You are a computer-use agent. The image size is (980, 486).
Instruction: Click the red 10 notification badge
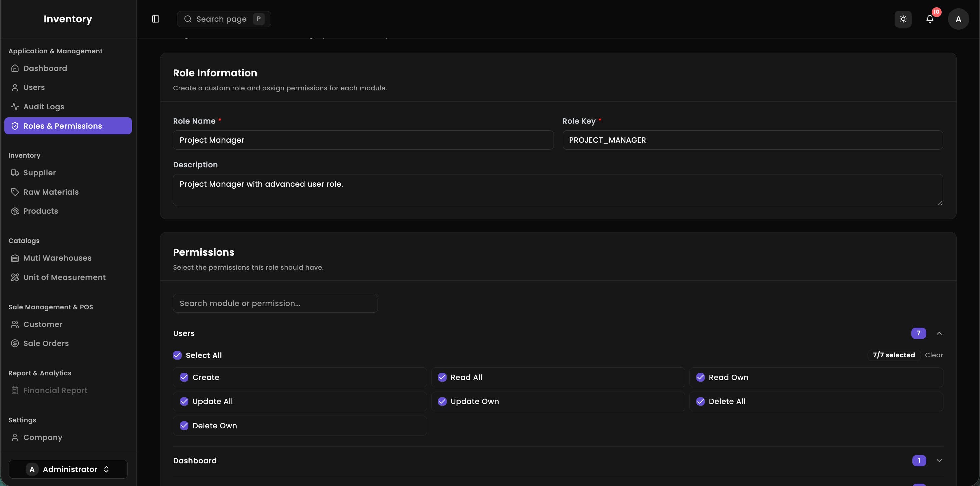936,12
